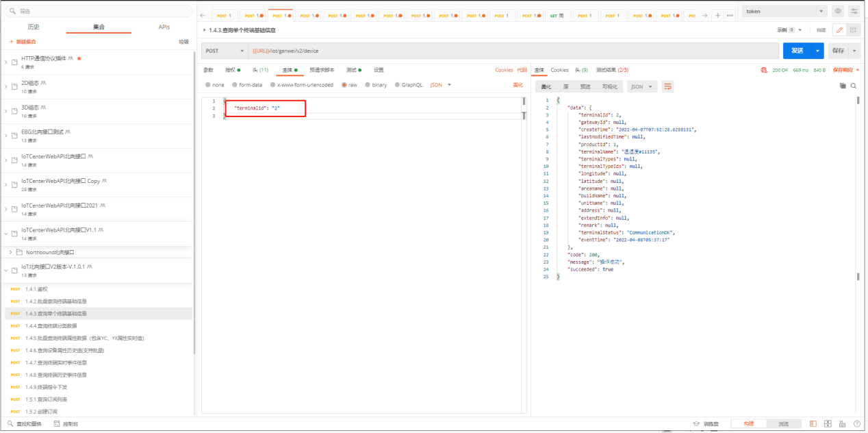Image resolution: width=868 pixels, height=433 pixels.
Task: Open the 测试结果 response tab
Action: point(611,70)
